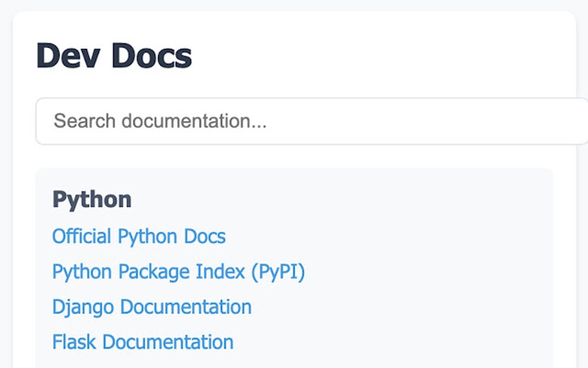This screenshot has width=588, height=368.
Task: Click the Dev Docs page title
Action: click(114, 56)
